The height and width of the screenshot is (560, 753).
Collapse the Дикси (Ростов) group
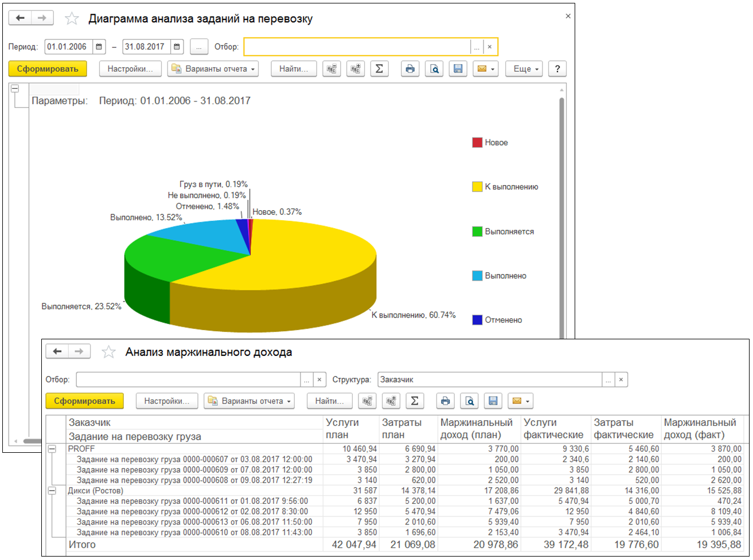52,491
